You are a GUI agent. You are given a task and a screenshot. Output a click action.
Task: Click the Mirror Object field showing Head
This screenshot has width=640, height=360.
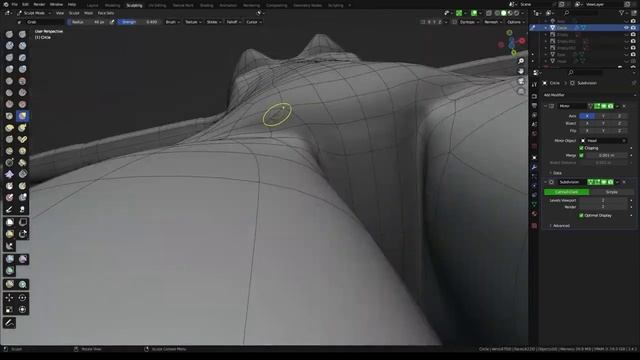click(603, 141)
